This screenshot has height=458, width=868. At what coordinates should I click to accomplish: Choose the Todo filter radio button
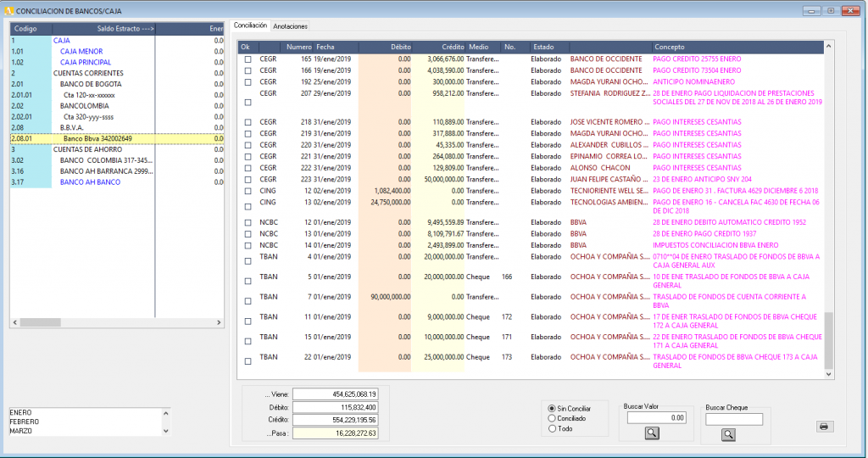tap(553, 428)
